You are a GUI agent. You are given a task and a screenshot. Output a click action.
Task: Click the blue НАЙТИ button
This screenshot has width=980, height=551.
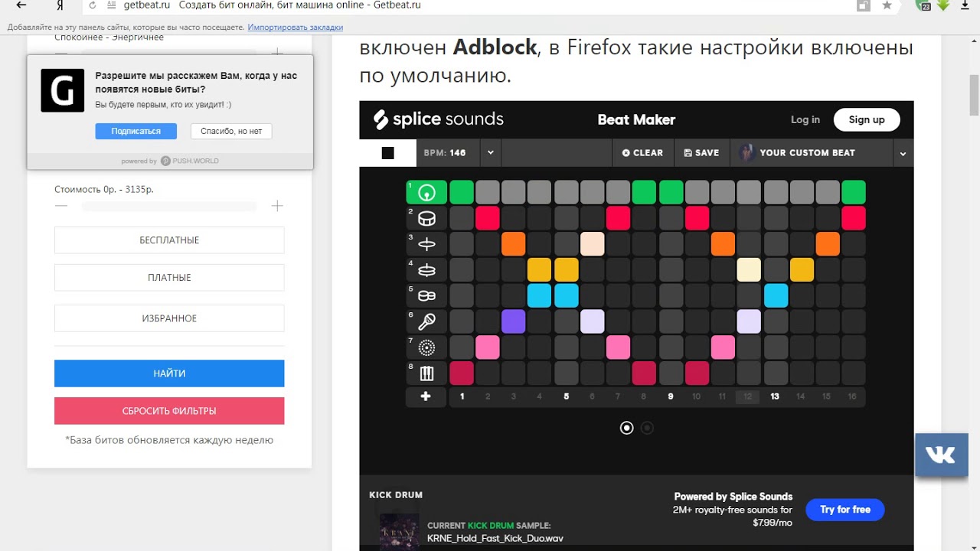pos(169,373)
